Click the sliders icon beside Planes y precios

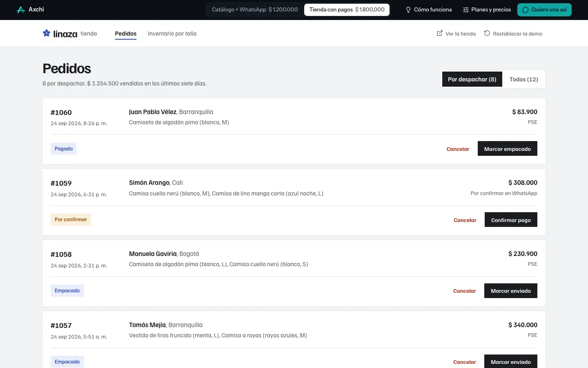(465, 10)
